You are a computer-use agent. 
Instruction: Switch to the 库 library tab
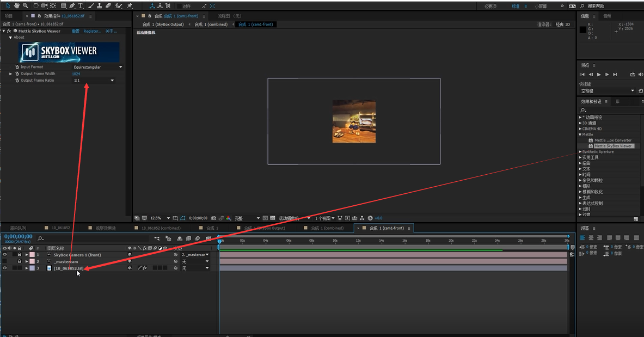click(617, 101)
